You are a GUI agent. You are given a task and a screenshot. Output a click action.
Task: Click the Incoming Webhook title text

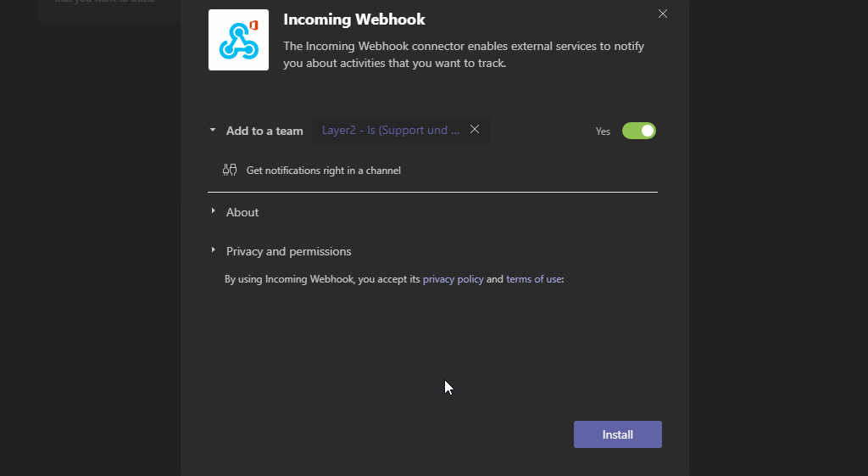(354, 20)
